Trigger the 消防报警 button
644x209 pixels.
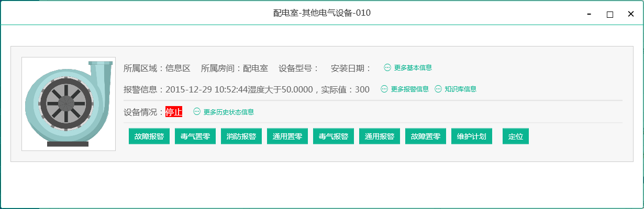[241, 137]
